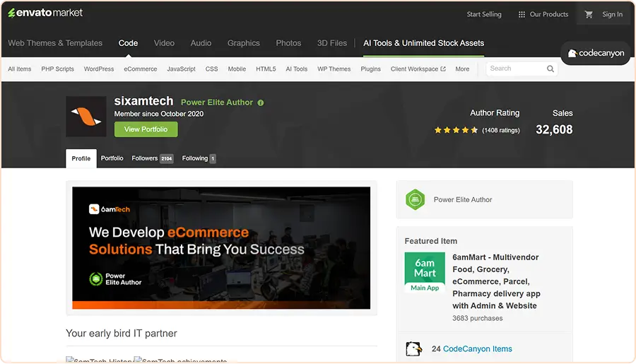
Task: Select the Code category
Action: coord(128,43)
